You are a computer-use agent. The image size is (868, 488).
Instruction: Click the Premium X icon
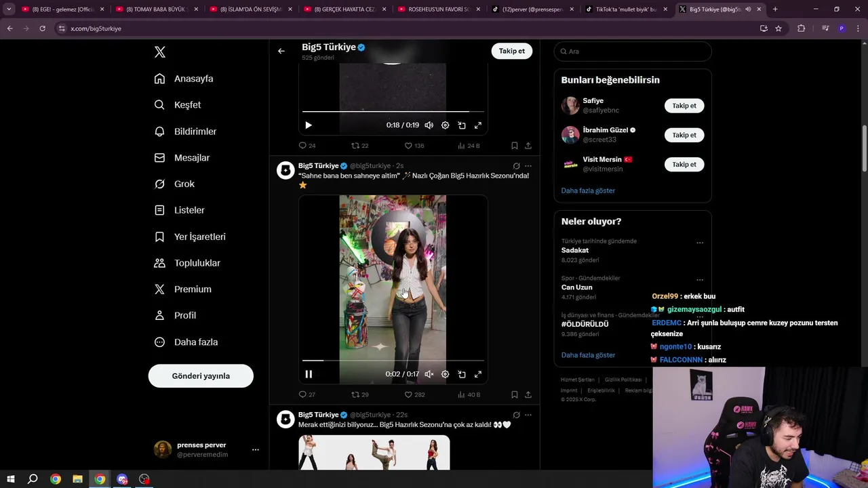tap(159, 289)
